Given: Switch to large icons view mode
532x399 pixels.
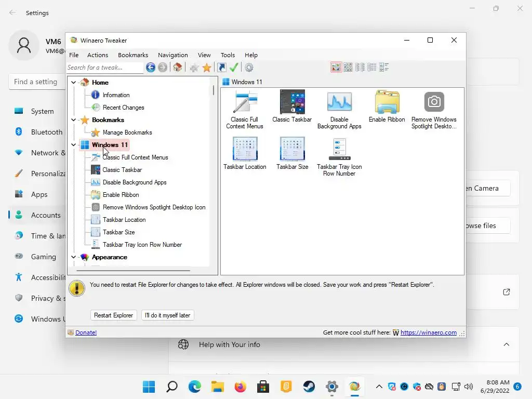Looking at the screenshot, I should click(336, 67).
